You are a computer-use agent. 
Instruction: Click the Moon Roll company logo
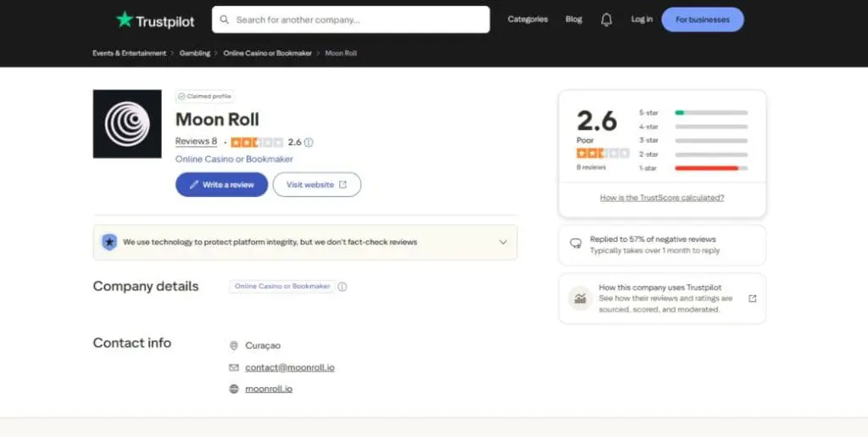point(127,124)
